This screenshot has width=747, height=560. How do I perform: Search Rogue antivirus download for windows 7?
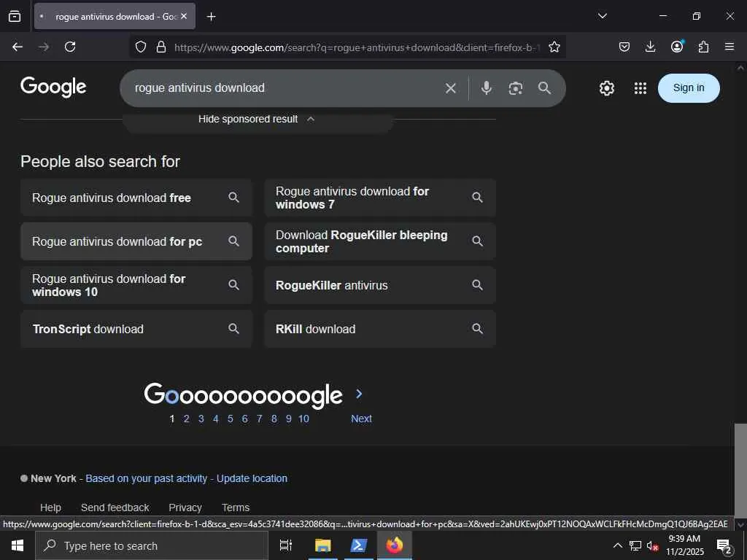pos(380,198)
